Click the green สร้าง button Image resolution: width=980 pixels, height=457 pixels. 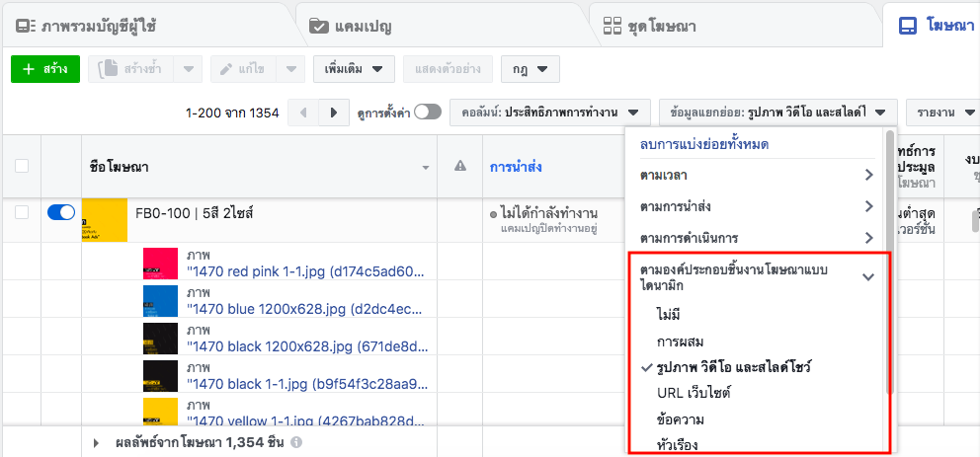pyautogui.click(x=45, y=69)
